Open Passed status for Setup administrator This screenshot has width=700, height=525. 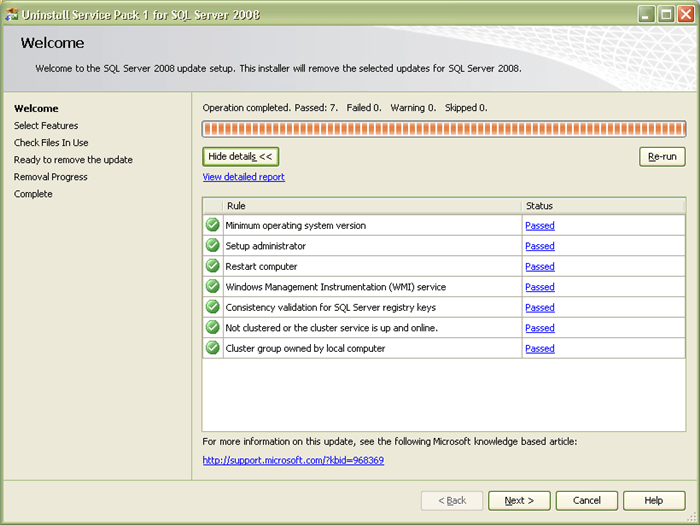(540, 246)
